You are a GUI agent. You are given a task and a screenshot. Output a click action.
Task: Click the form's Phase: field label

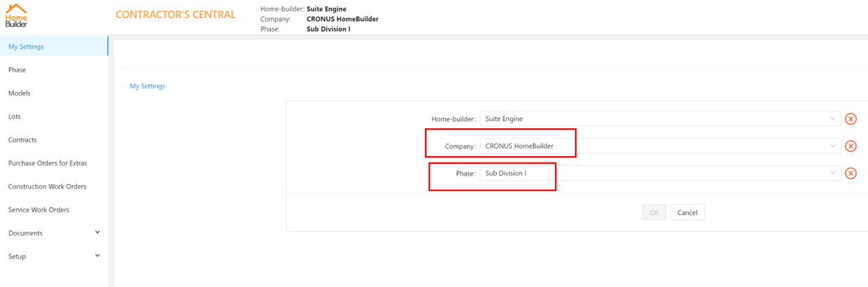click(x=467, y=173)
